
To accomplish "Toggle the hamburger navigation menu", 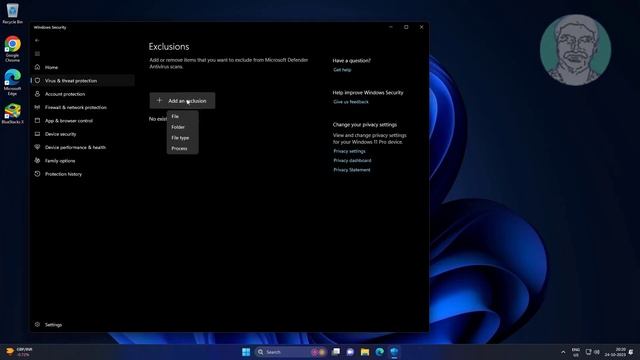I will [37, 54].
